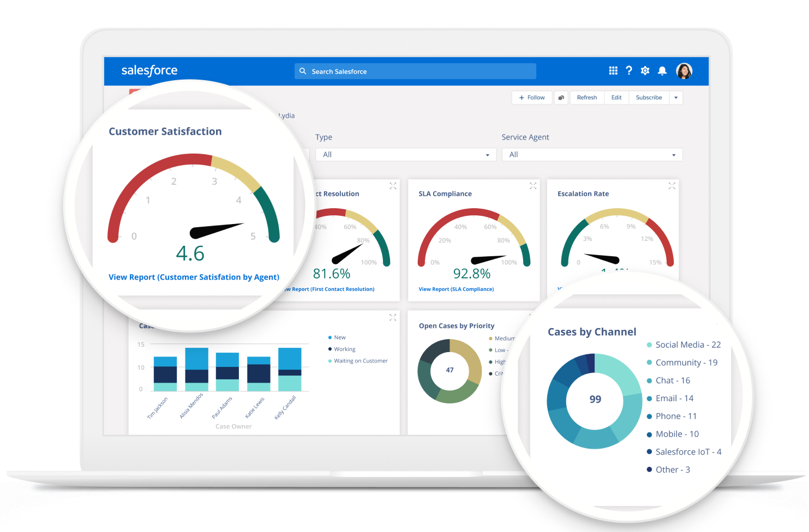The height and width of the screenshot is (532, 809).
Task: Open the Service Agent filter dropdown
Action: point(592,155)
